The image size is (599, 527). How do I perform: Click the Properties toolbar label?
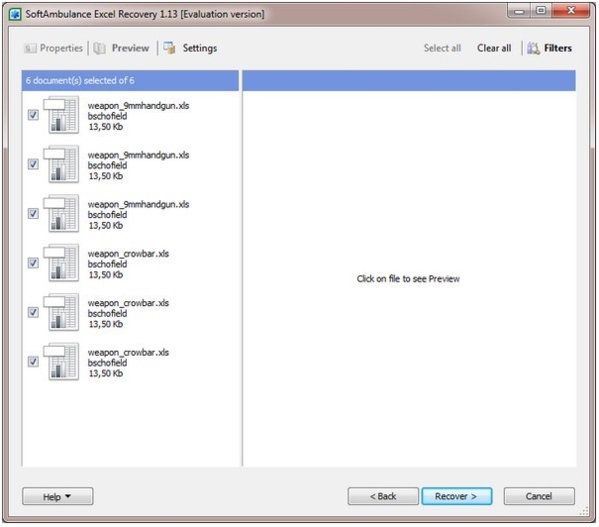coord(61,48)
